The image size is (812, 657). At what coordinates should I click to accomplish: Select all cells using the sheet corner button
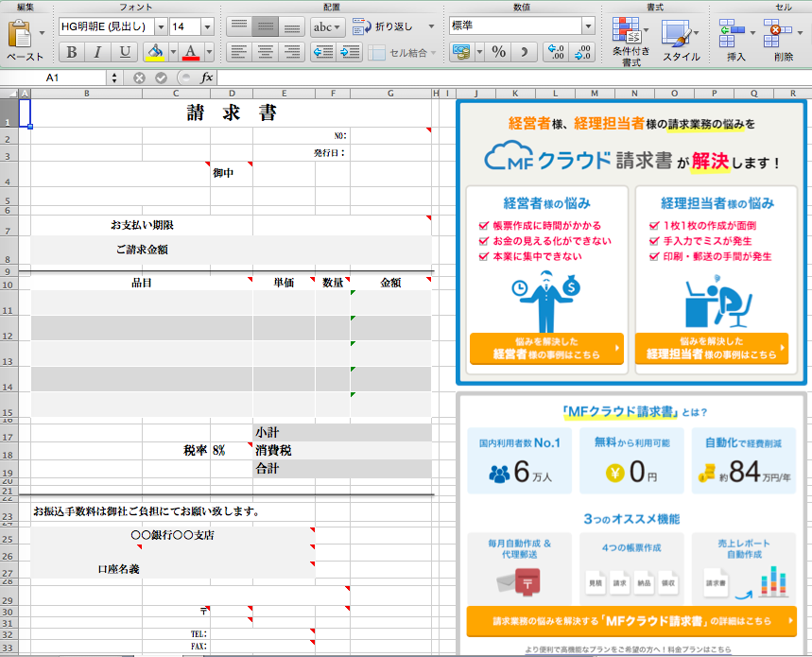click(x=9, y=94)
